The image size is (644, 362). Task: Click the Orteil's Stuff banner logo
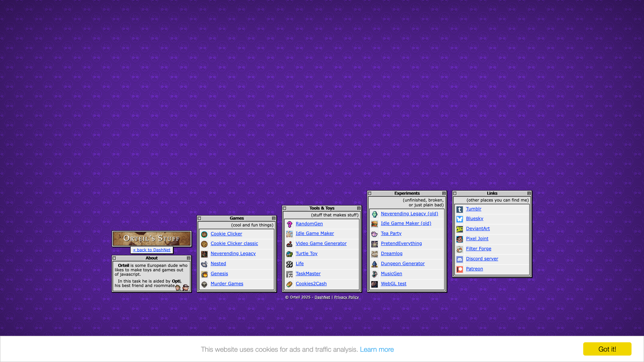click(152, 239)
